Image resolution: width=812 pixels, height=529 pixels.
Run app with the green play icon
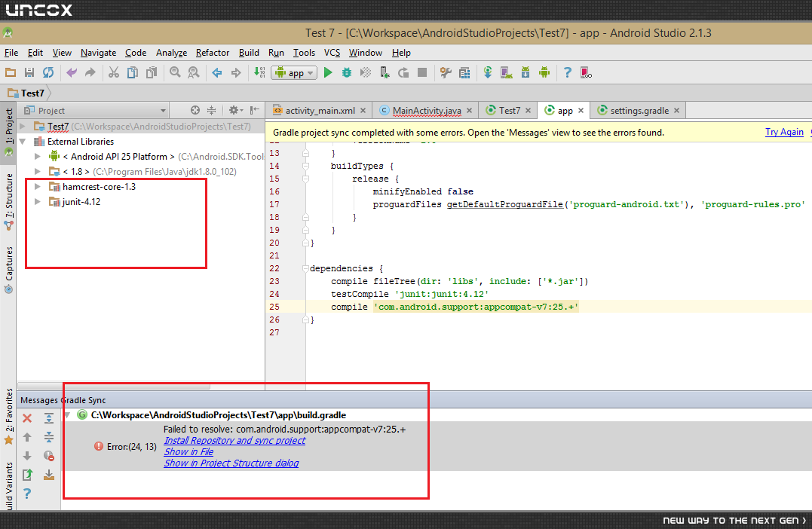point(328,72)
